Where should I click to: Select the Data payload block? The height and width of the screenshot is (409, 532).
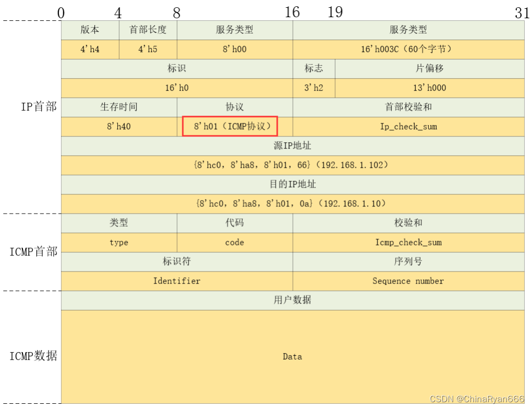(293, 357)
